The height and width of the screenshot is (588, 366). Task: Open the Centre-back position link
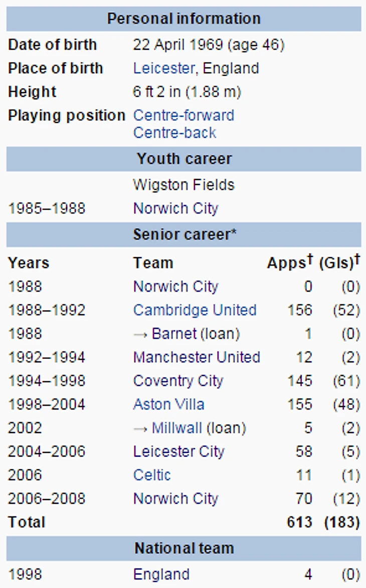(x=174, y=133)
